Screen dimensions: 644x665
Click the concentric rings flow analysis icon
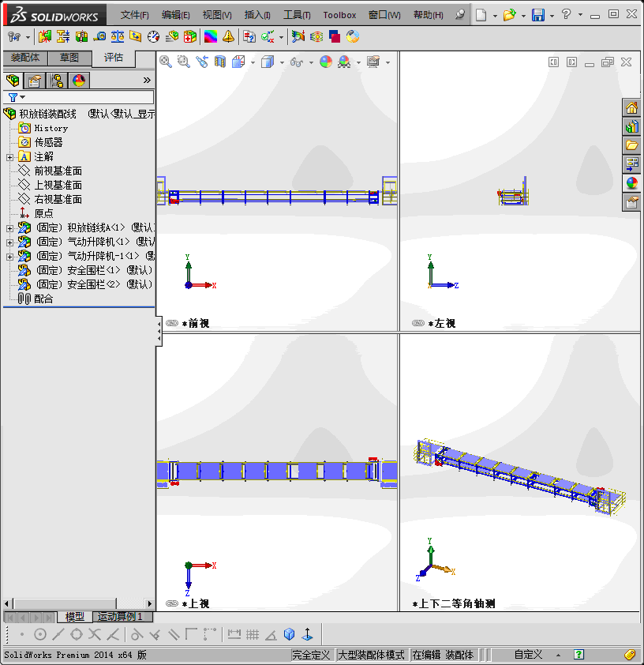click(316, 37)
